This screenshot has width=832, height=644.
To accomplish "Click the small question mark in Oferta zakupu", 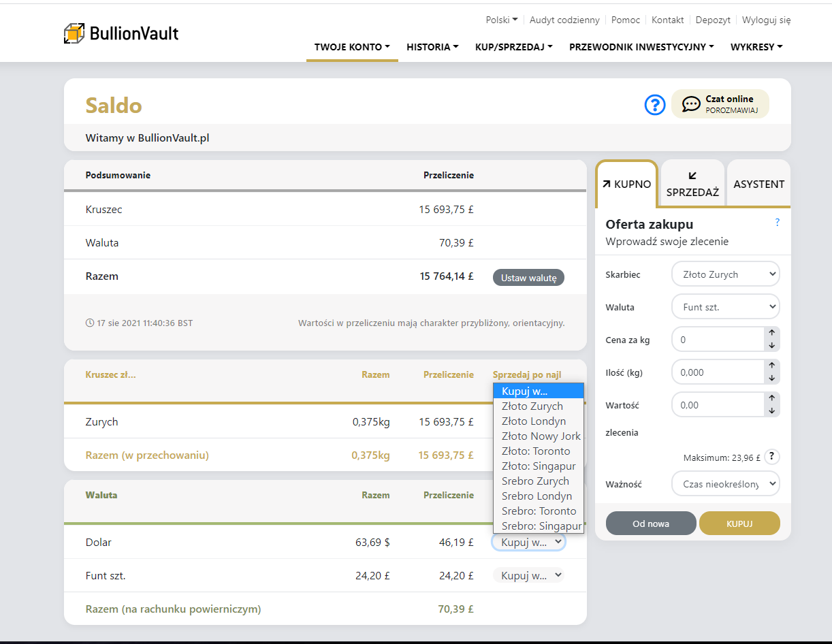I will click(x=777, y=223).
